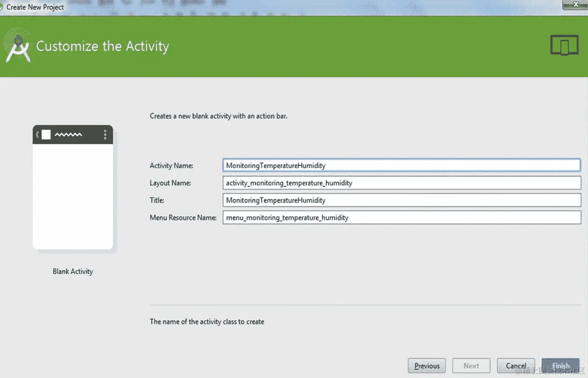Click the Activity Name input field

click(x=402, y=165)
